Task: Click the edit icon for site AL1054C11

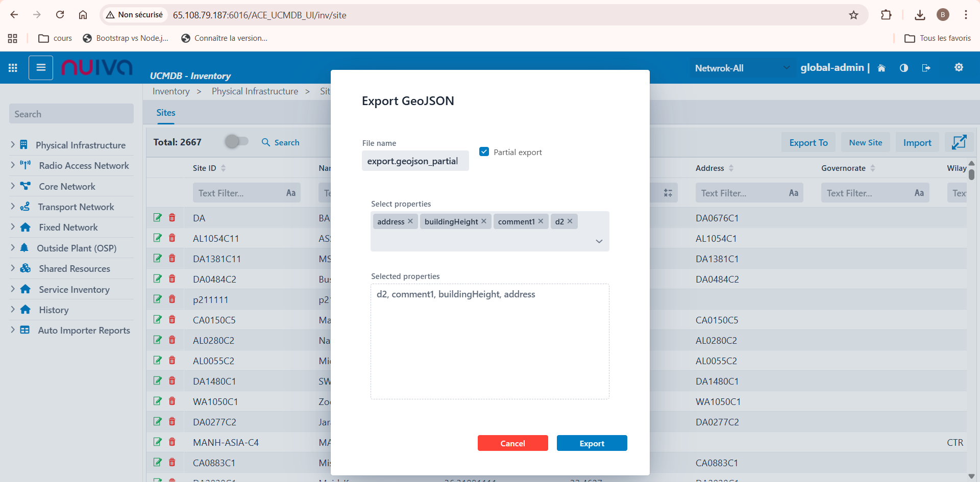Action: [x=158, y=238]
